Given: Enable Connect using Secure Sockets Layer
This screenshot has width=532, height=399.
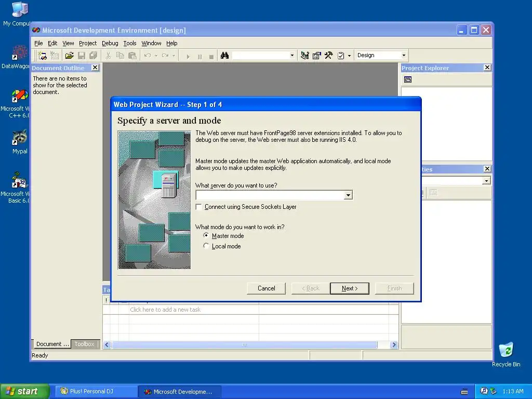Looking at the screenshot, I should tap(199, 207).
